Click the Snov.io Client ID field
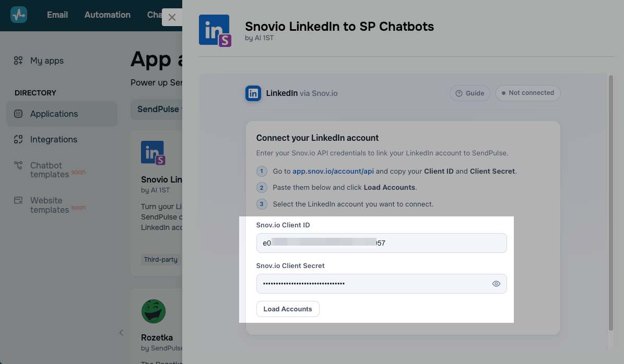624x364 pixels. click(381, 243)
